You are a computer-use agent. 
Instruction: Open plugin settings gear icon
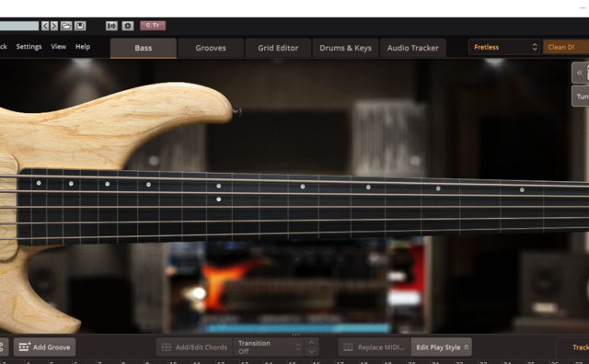pyautogui.click(x=128, y=26)
